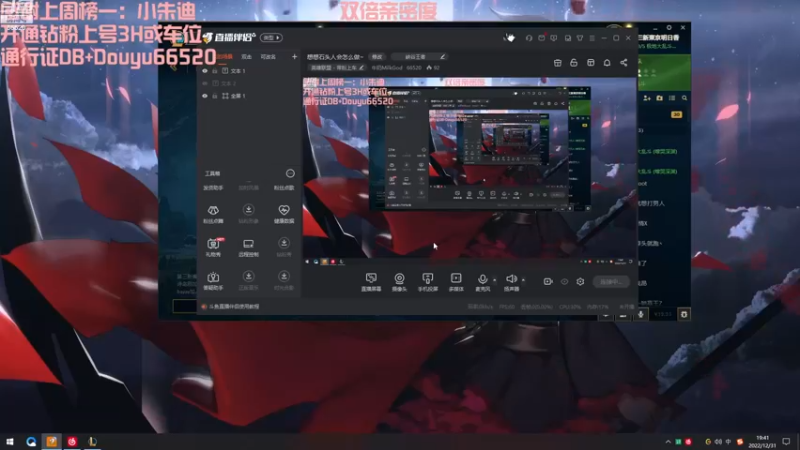800x450 pixels.
Task: Toggle the preview eye icon beside settings
Action: coord(564,282)
